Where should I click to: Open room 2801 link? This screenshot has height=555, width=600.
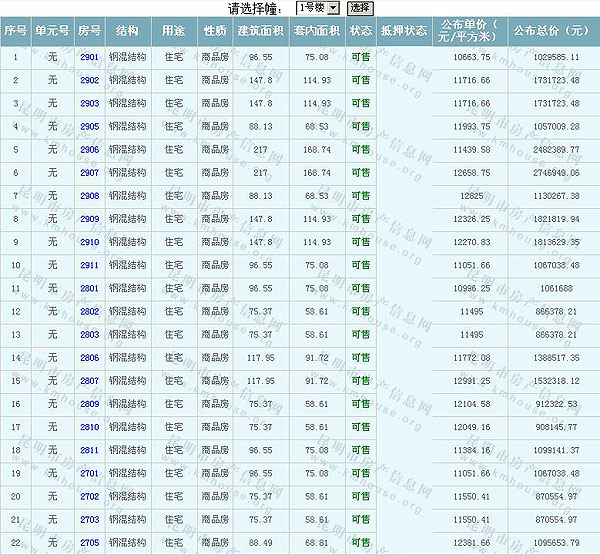(x=90, y=288)
